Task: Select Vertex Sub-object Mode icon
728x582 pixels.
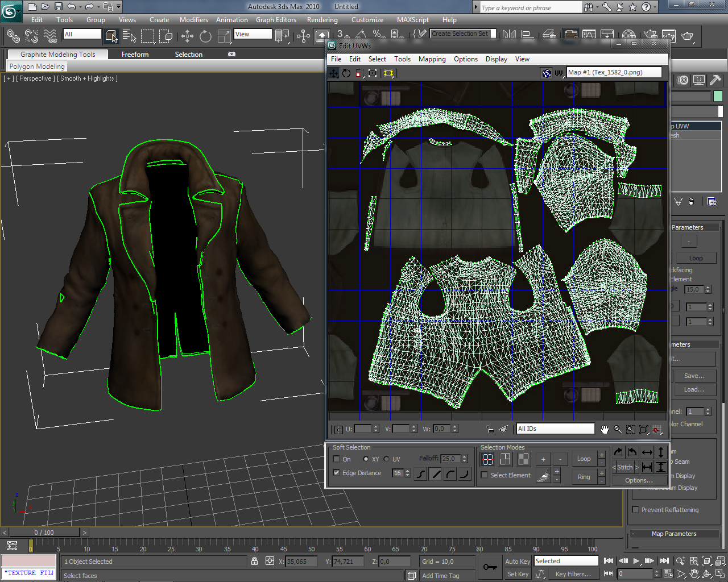Action: coord(487,459)
